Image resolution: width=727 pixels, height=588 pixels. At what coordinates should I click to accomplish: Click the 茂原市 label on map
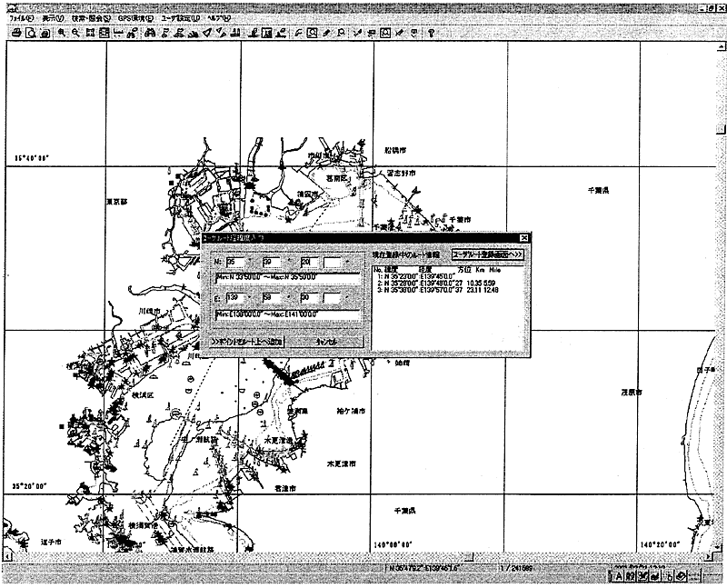pyautogui.click(x=632, y=393)
